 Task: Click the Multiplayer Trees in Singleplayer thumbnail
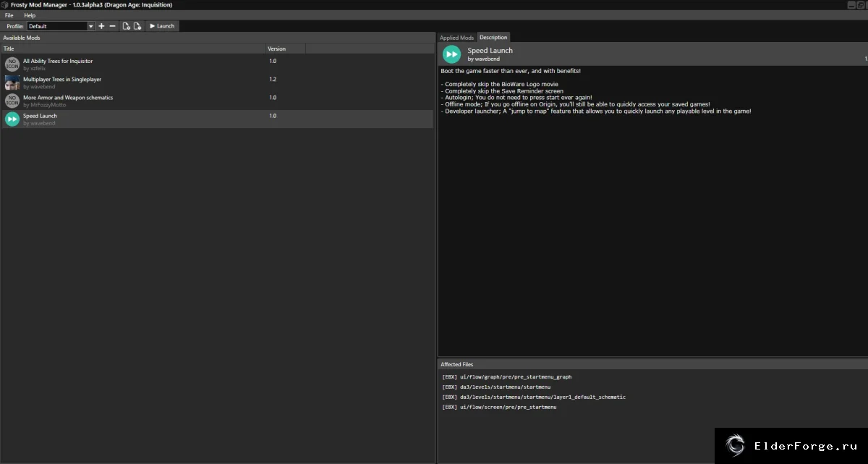pyautogui.click(x=12, y=83)
